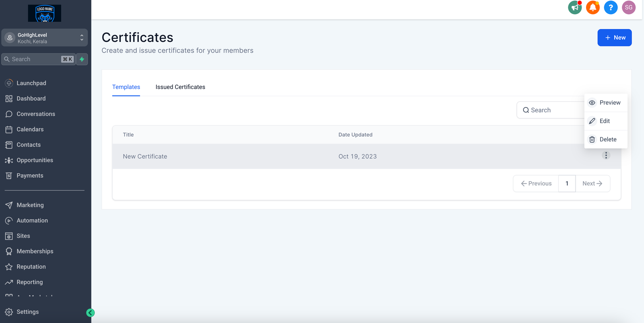Image resolution: width=644 pixels, height=323 pixels.
Task: Choose Edit in the context menu
Action: point(604,121)
